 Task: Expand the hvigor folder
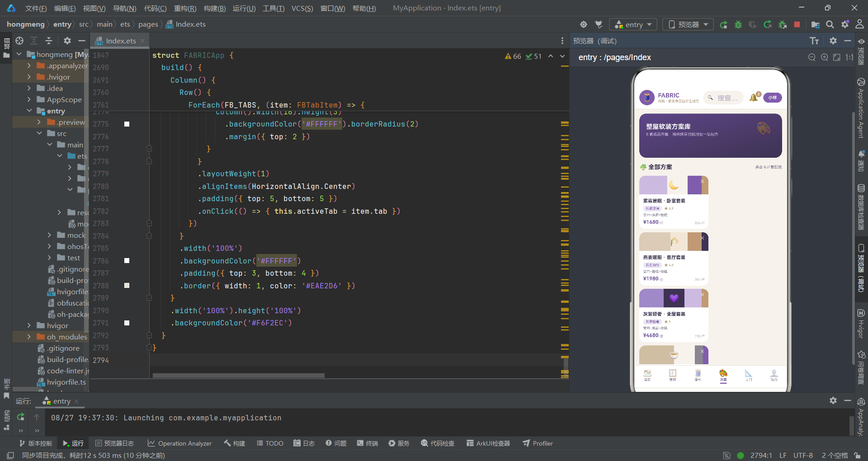[29, 325]
